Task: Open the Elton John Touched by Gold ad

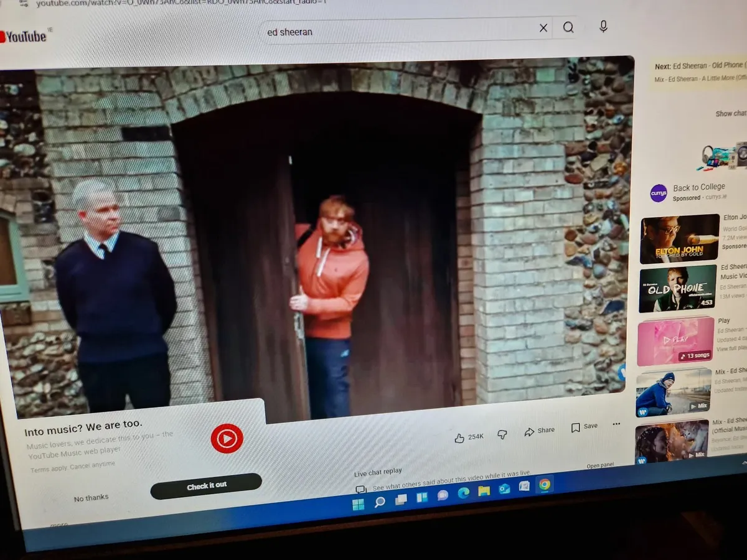Action: point(679,239)
